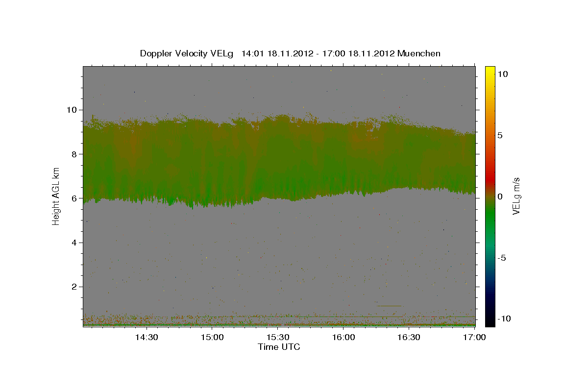Click the 'Height AGL km' axis label
Viewport: 588px width, 392px height.
tap(56, 196)
